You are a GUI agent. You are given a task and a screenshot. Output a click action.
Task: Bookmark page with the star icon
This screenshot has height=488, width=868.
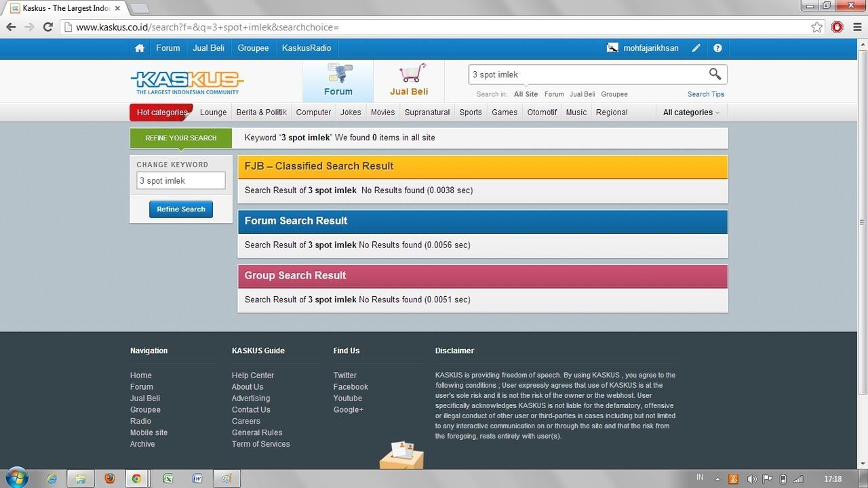[x=817, y=27]
